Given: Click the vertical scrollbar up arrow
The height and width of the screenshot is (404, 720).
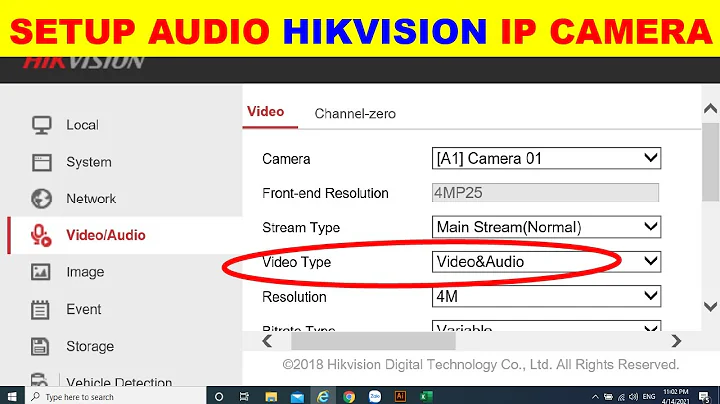Looking at the screenshot, I should (710, 108).
